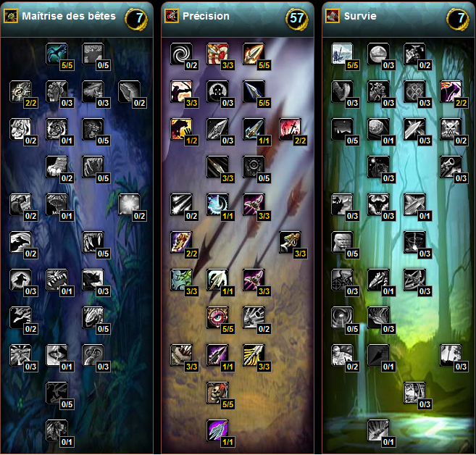Select the red eye crosshair talent at 5/5

coord(217,317)
